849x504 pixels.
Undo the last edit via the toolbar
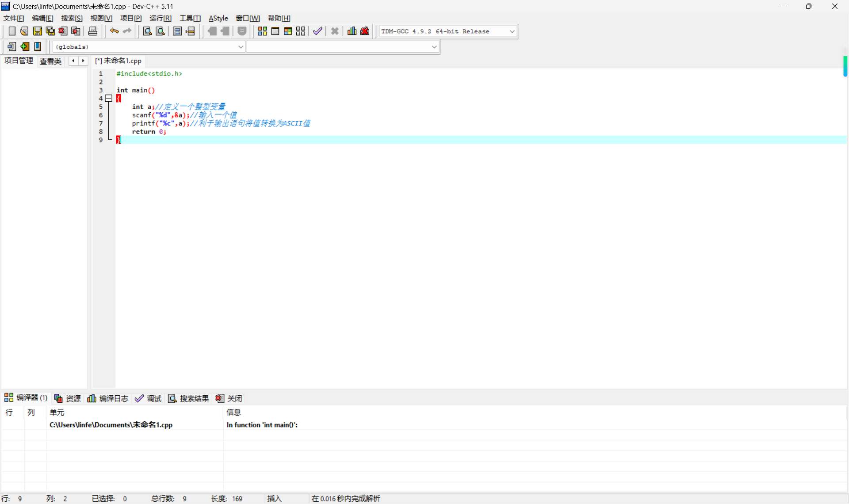coord(114,31)
